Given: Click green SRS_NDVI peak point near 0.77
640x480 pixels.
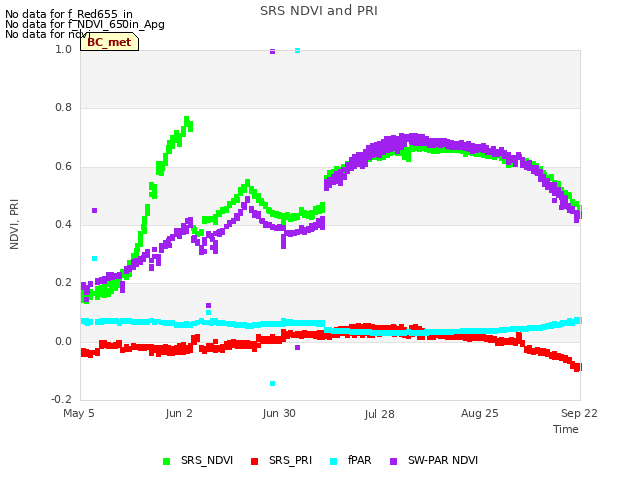Looking at the screenshot, I should [187, 120].
